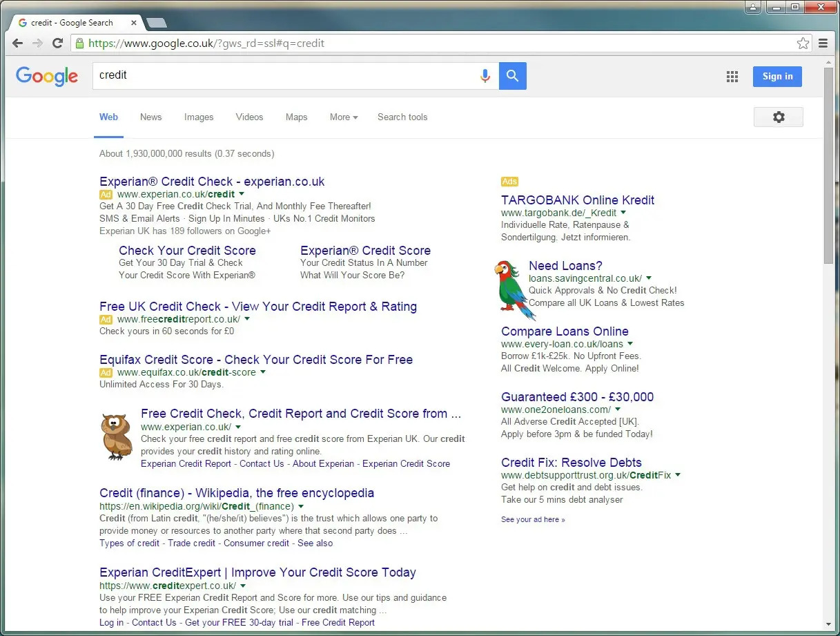Switch to the Images search tab
This screenshot has width=840, height=636.
(199, 117)
